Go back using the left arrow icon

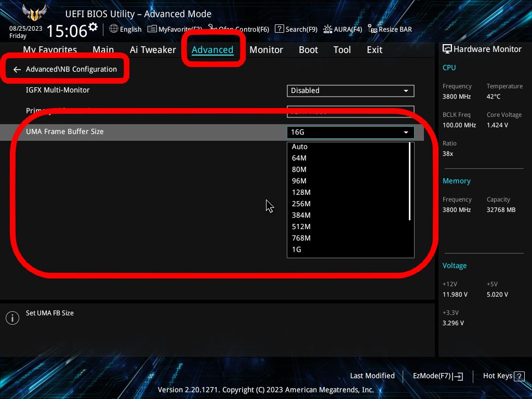17,70
